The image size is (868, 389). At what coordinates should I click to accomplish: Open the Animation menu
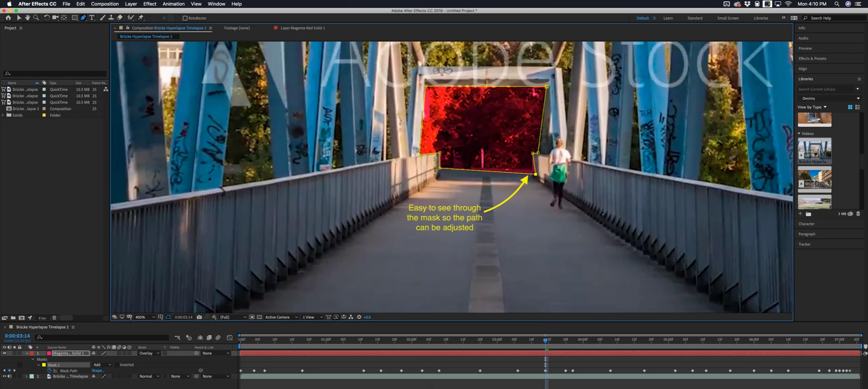[174, 4]
